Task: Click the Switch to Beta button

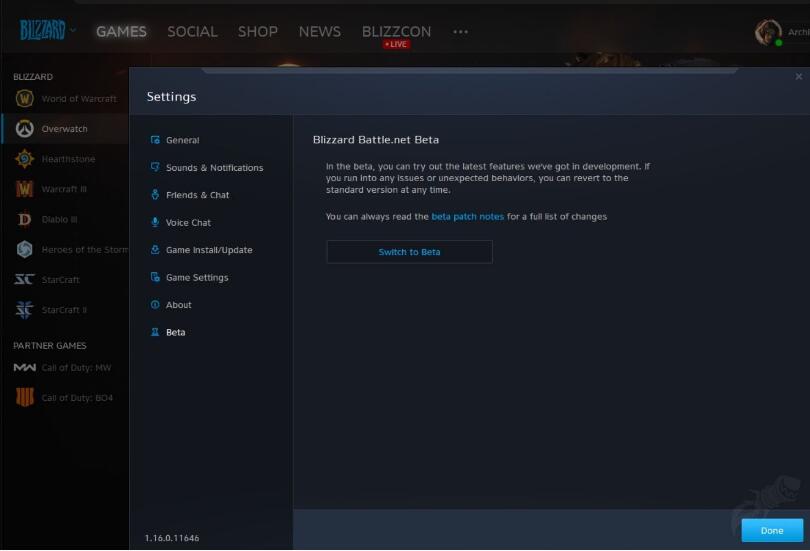Action: [x=409, y=252]
